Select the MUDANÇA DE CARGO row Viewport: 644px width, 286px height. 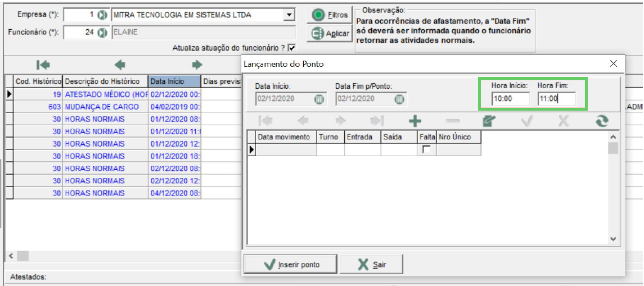[x=107, y=107]
